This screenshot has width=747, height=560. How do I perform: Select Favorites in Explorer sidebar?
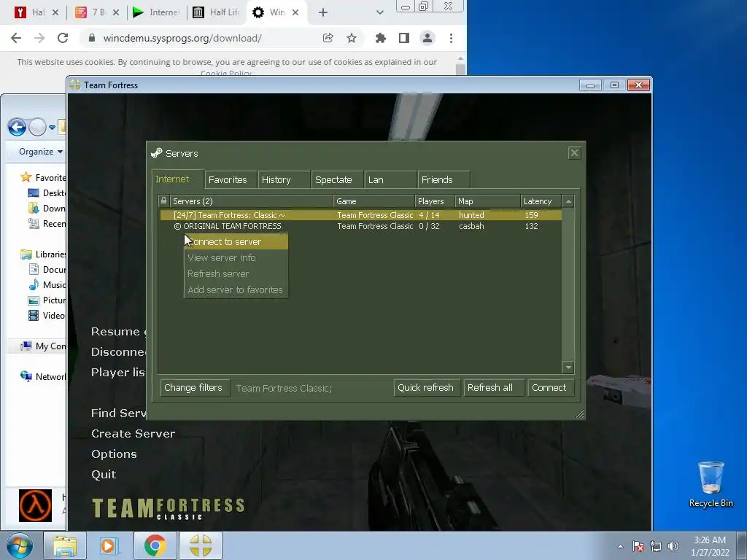tap(44, 178)
